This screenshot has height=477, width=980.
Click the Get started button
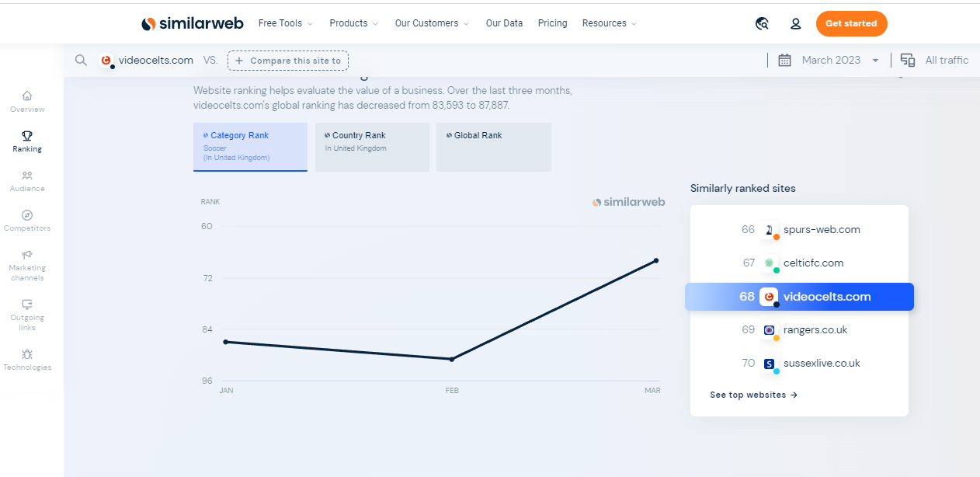(851, 24)
